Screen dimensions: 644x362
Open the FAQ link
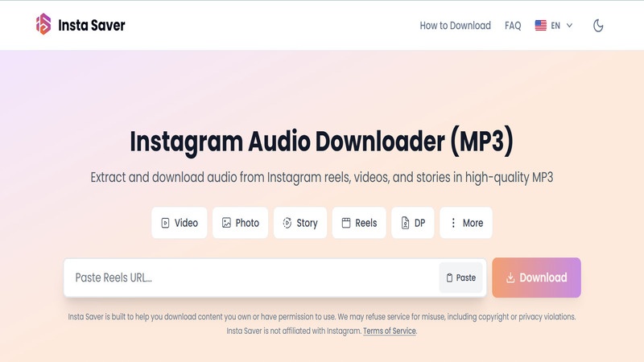(513, 26)
